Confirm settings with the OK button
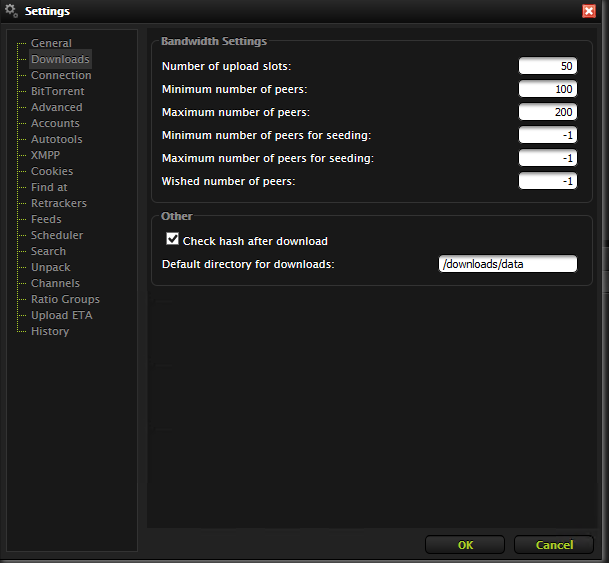 click(x=465, y=545)
